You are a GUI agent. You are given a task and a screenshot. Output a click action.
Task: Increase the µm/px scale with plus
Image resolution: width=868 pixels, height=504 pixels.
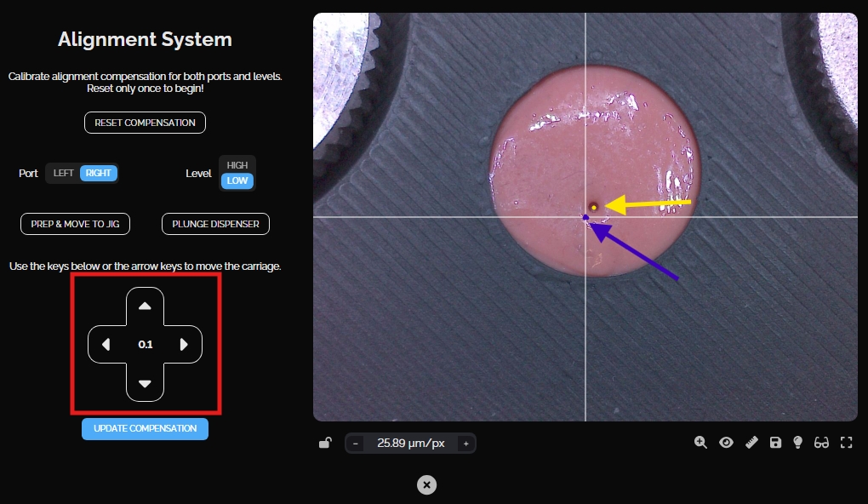point(465,444)
